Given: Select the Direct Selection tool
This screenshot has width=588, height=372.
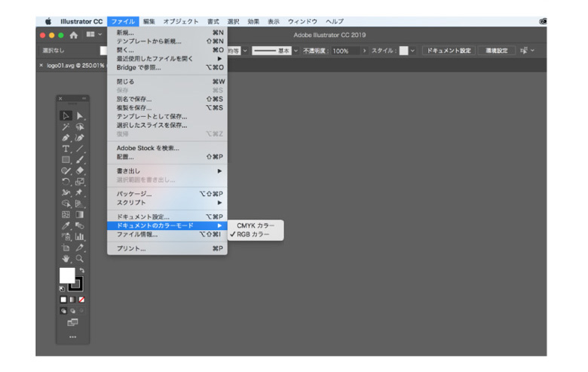Looking at the screenshot, I should (79, 115).
